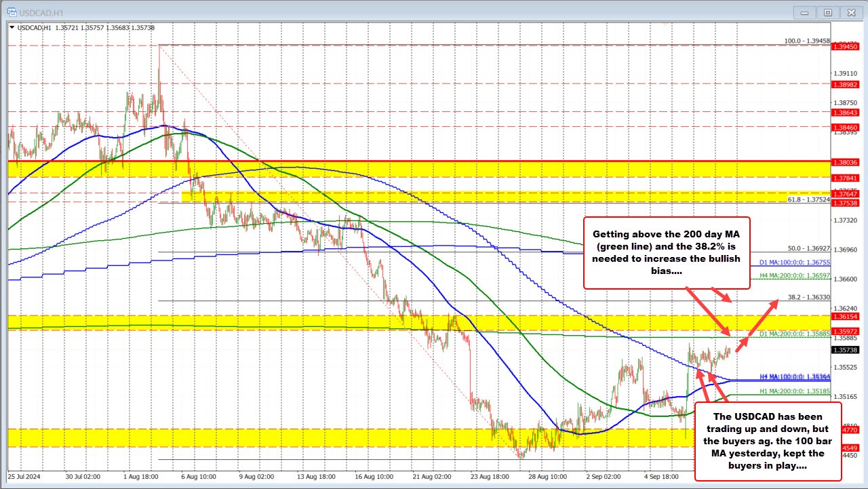This screenshot has width=868, height=489.
Task: Click the red price label 1.39450
Action: click(x=844, y=47)
